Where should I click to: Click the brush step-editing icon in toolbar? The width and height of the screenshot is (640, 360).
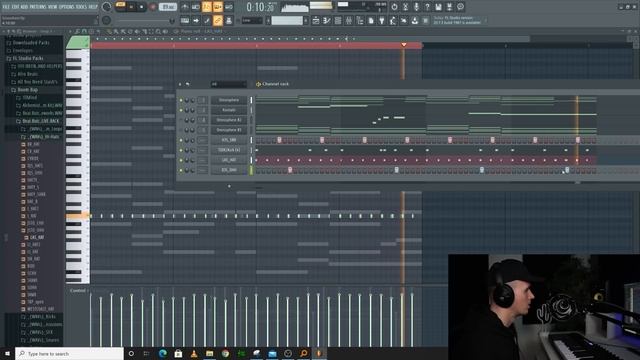click(x=207, y=20)
